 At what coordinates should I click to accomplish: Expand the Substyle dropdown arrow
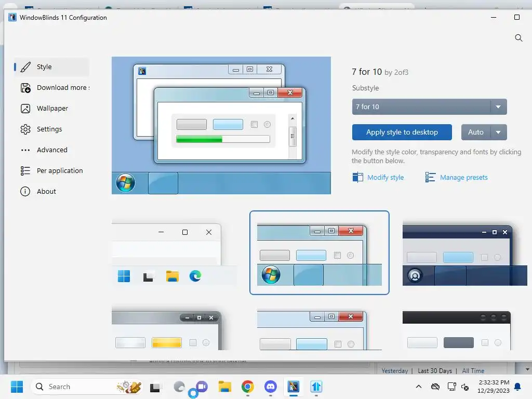[498, 107]
